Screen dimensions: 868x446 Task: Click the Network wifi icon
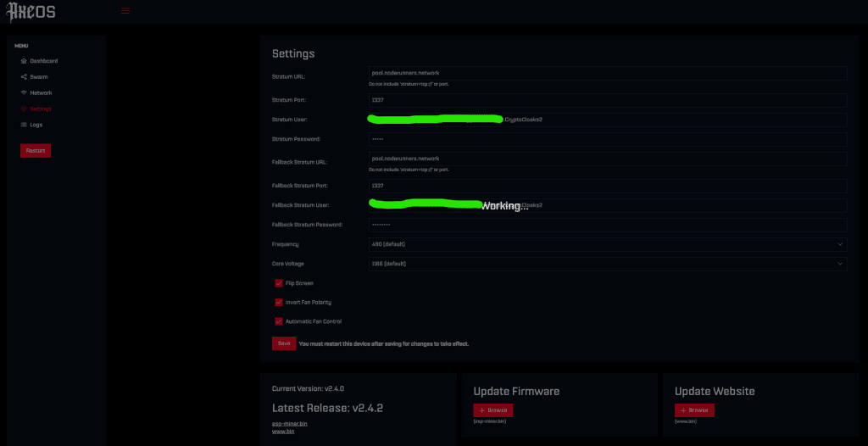pyautogui.click(x=23, y=93)
